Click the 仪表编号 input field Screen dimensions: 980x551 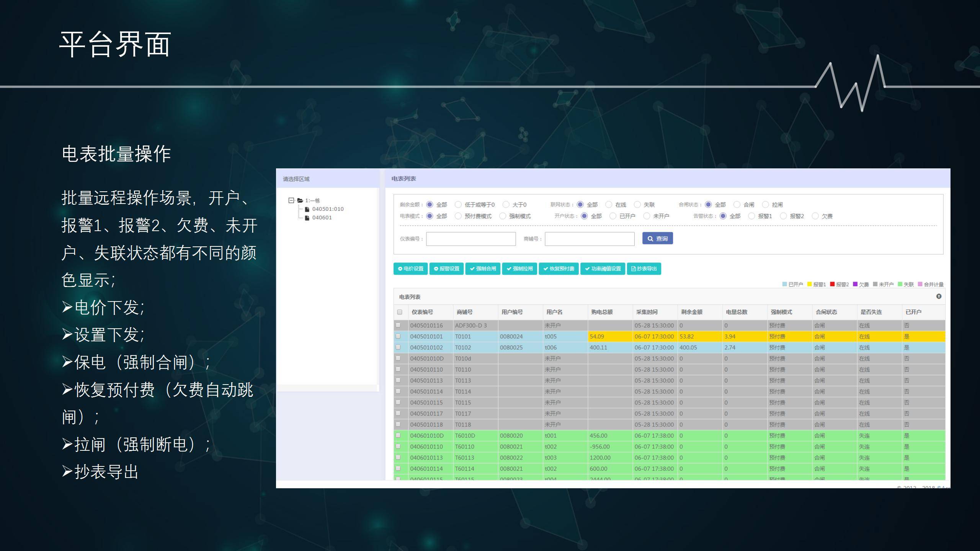470,239
